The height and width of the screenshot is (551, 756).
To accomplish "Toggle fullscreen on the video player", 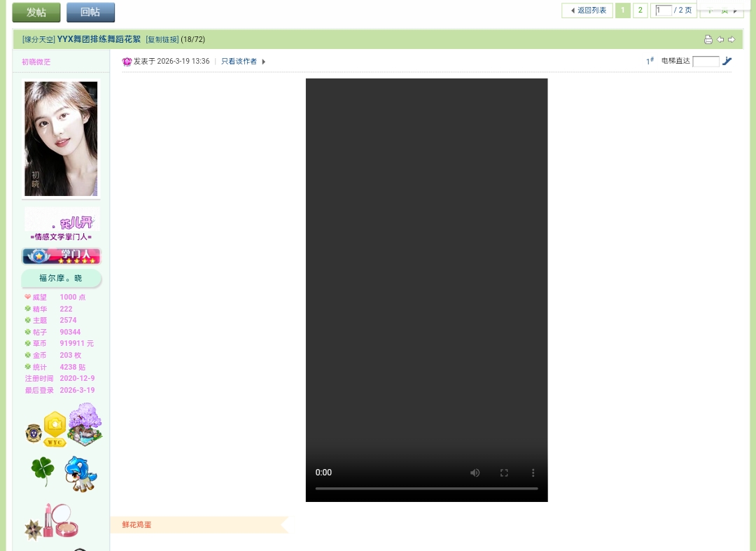I will (x=504, y=473).
